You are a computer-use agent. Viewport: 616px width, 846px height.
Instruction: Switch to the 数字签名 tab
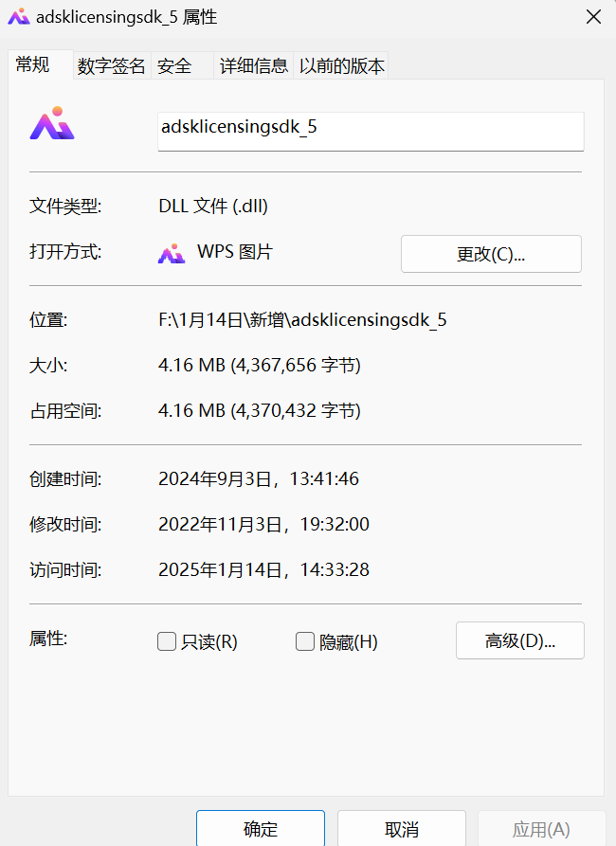[112, 66]
